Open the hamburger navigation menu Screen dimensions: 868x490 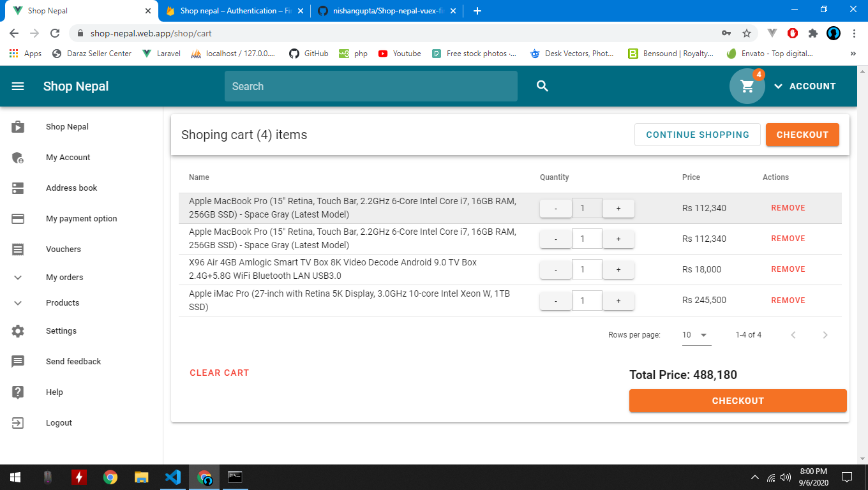[x=18, y=86]
